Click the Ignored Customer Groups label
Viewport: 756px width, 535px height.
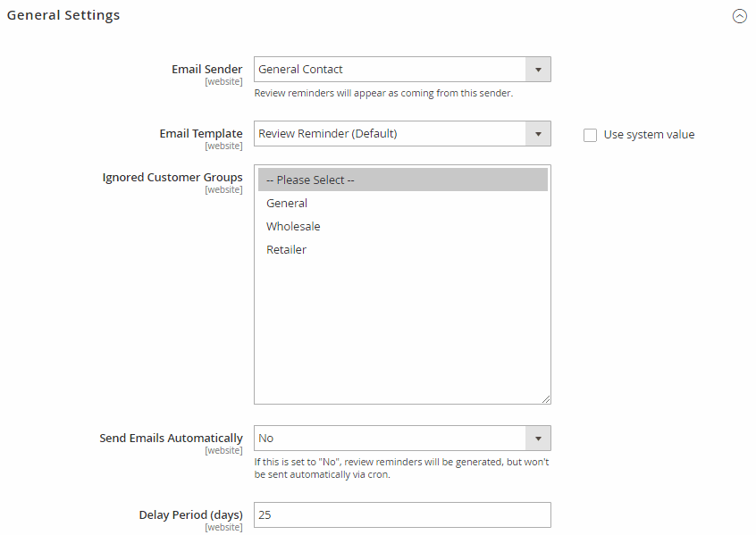pyautogui.click(x=172, y=178)
